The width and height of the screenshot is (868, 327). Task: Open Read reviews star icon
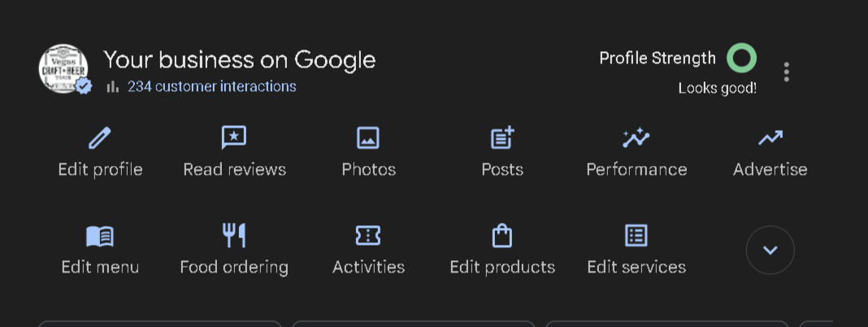pos(234,139)
